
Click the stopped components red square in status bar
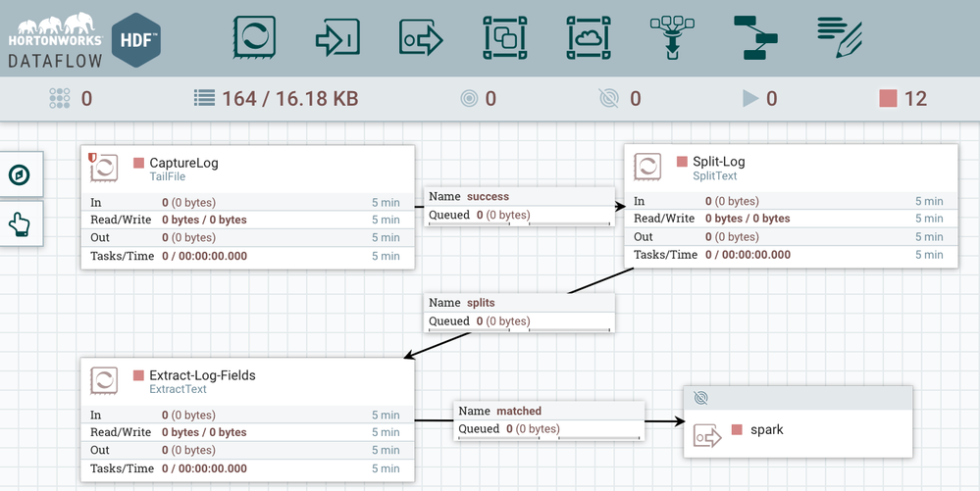(x=888, y=98)
